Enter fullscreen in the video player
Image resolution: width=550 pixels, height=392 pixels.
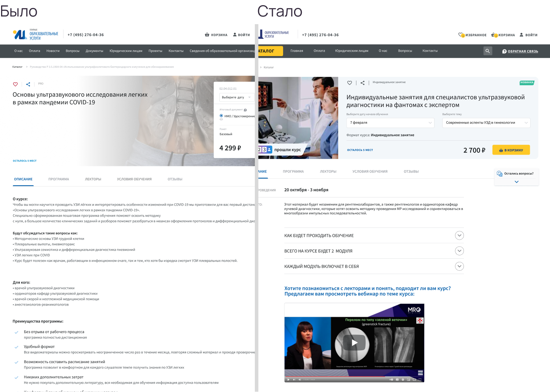420,380
